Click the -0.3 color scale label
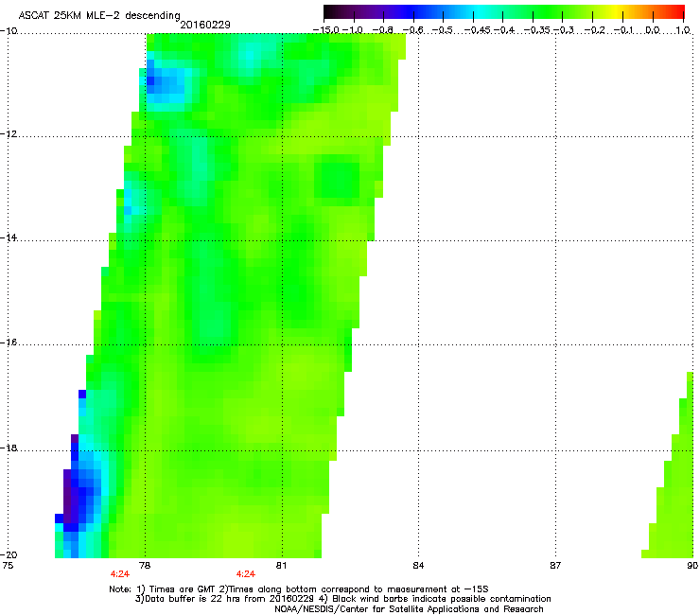 coord(564,30)
